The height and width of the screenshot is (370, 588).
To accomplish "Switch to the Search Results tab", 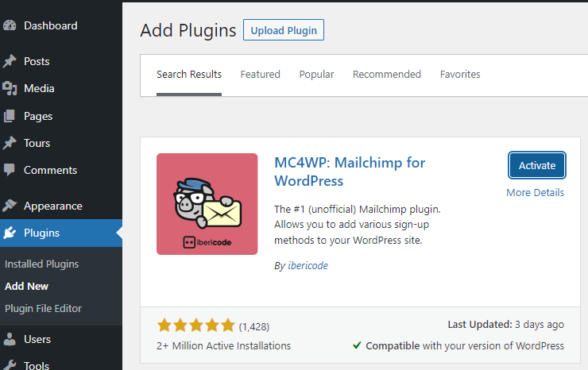I will click(x=189, y=75).
